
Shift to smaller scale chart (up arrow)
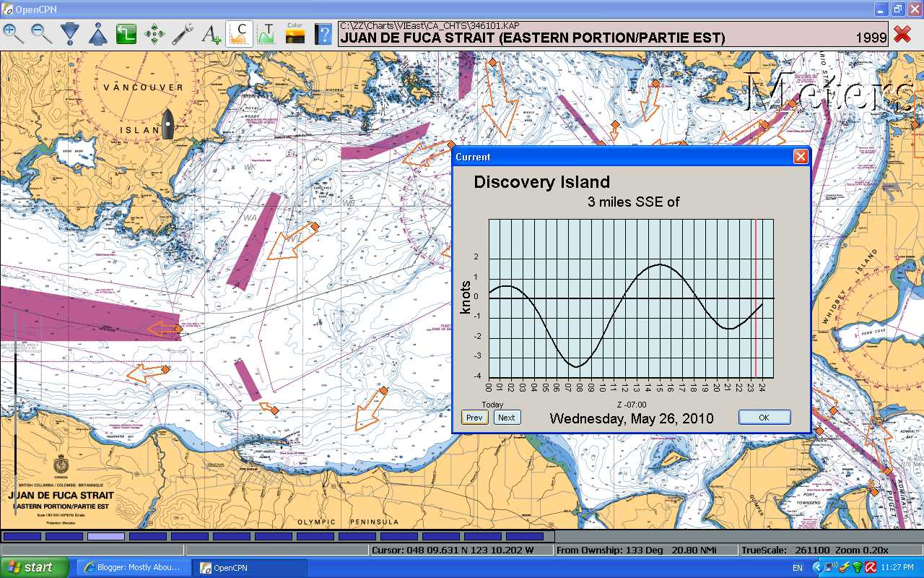98,34
